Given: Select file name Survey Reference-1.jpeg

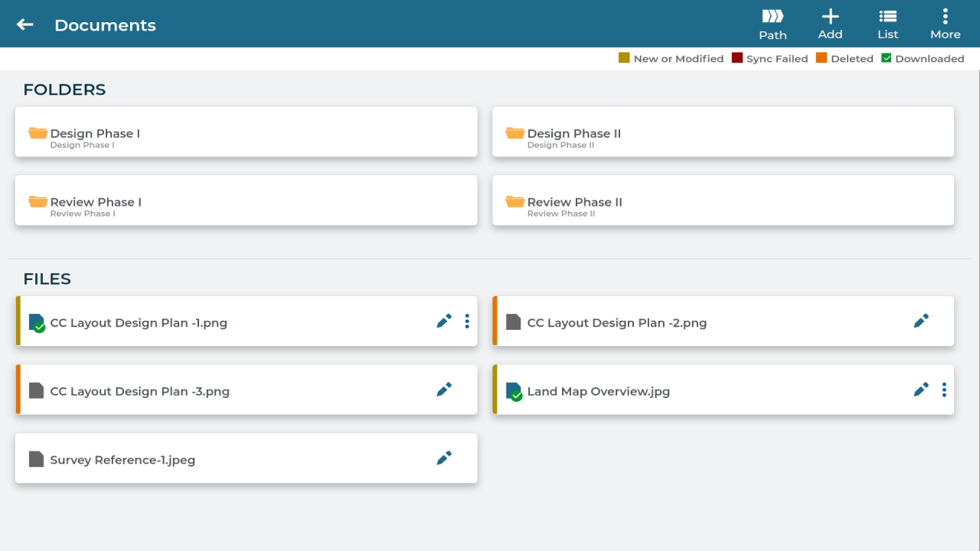Looking at the screenshot, I should 122,460.
